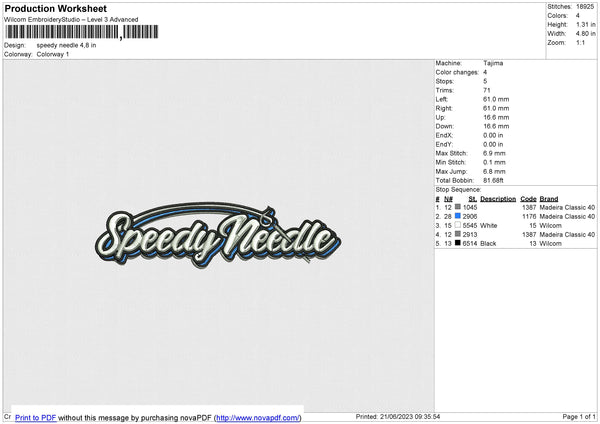Click the gray swatch for thread 1045
Screen dimensions: 600x424
458,207
